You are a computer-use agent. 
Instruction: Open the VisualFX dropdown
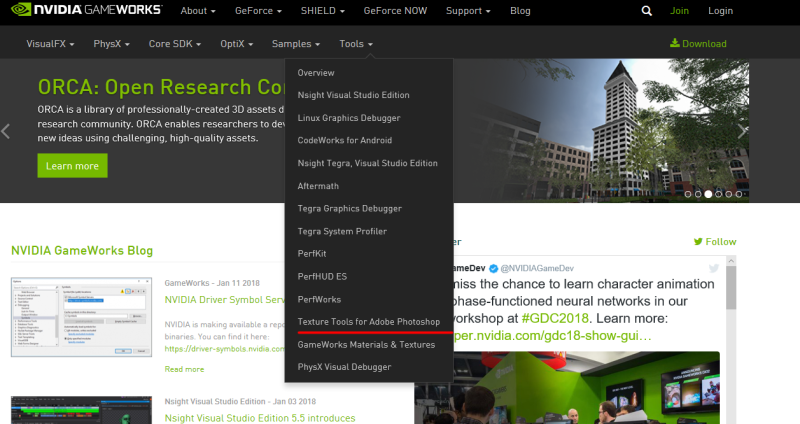[x=51, y=44]
